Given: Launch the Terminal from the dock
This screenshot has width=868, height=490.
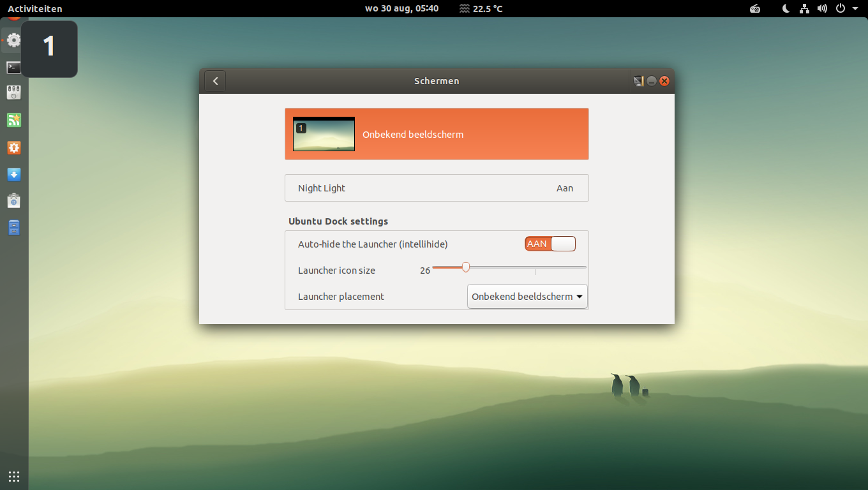Looking at the screenshot, I should [x=14, y=67].
